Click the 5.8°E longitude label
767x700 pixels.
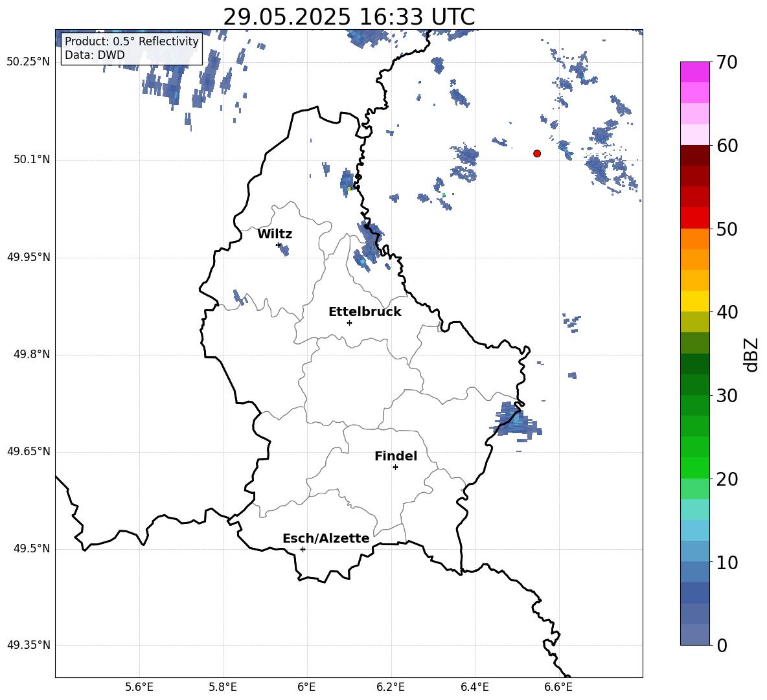(x=223, y=687)
